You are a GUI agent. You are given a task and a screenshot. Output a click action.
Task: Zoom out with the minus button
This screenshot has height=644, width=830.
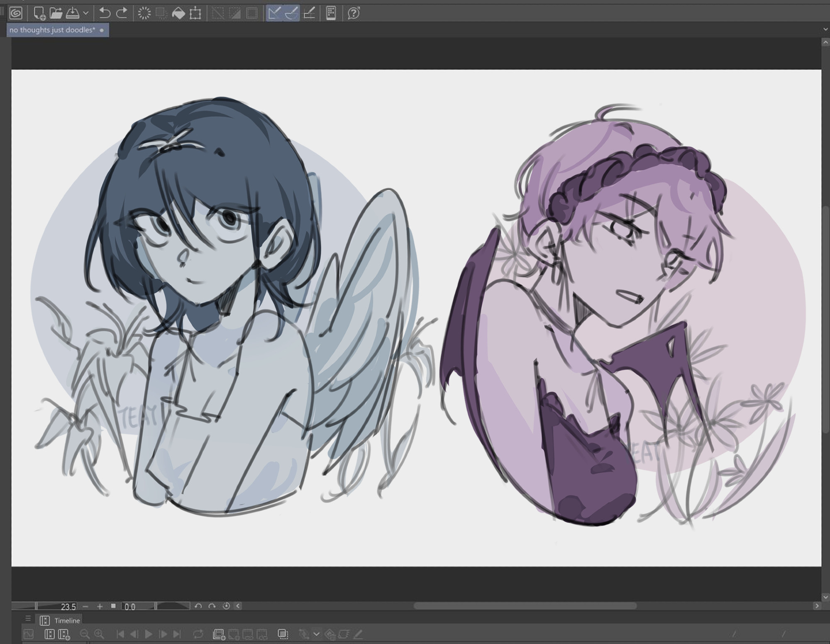85,606
